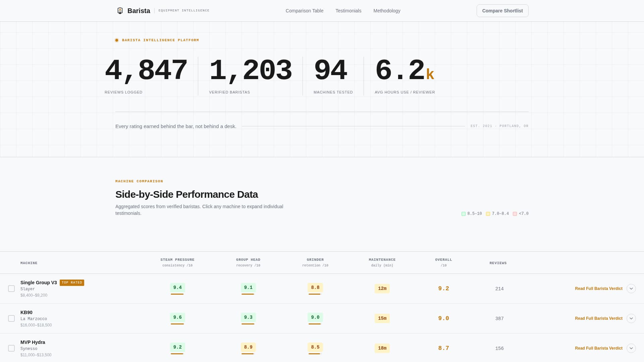
Task: Click the Overall column header
Action: click(443, 262)
